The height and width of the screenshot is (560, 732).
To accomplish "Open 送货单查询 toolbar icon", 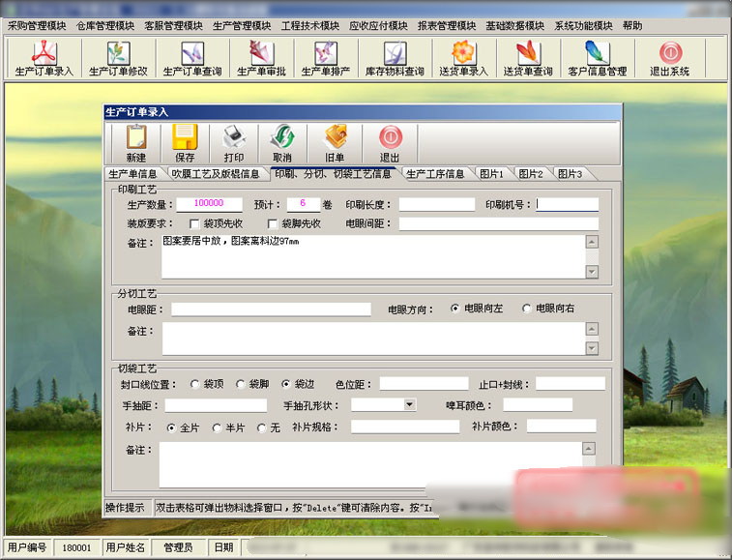I will pos(528,58).
